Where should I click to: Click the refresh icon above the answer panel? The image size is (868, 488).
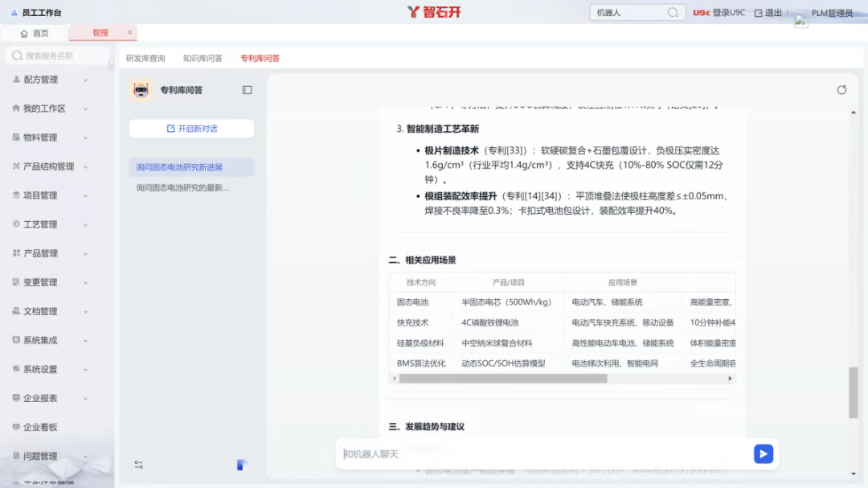point(841,90)
